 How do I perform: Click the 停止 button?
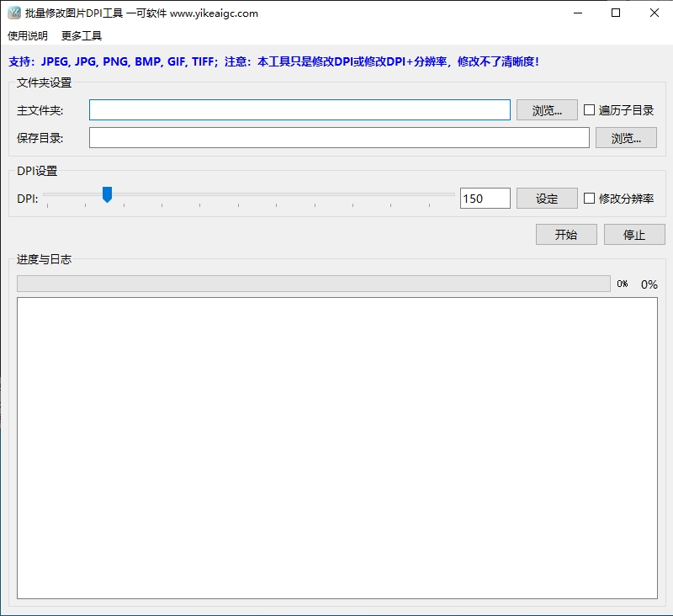coord(634,235)
